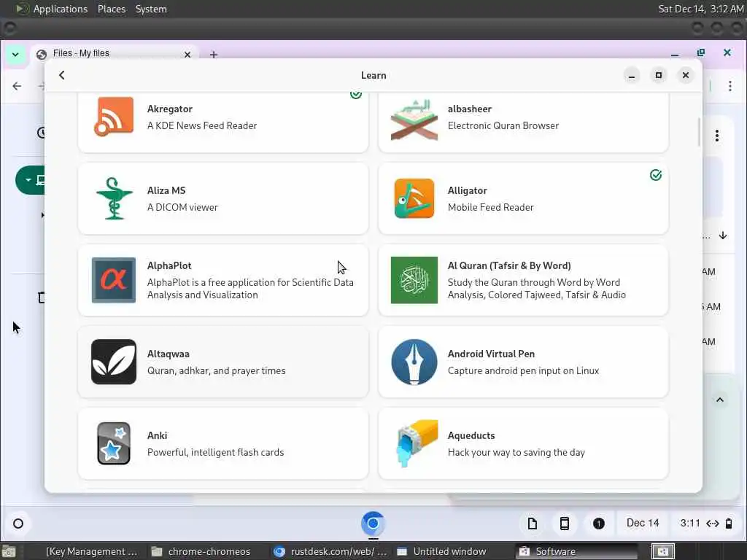Click workspace switcher in bottom panel

662,551
